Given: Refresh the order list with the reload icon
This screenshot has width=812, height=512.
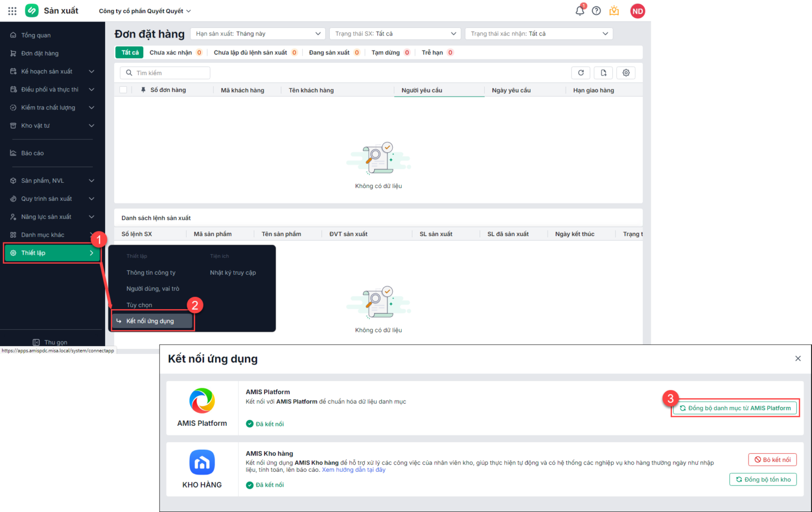Looking at the screenshot, I should [580, 72].
